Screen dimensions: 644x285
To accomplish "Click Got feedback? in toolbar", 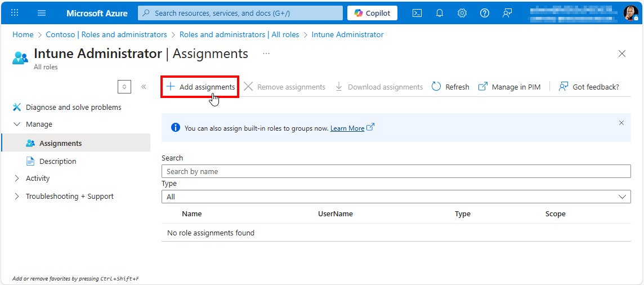I will coord(589,87).
